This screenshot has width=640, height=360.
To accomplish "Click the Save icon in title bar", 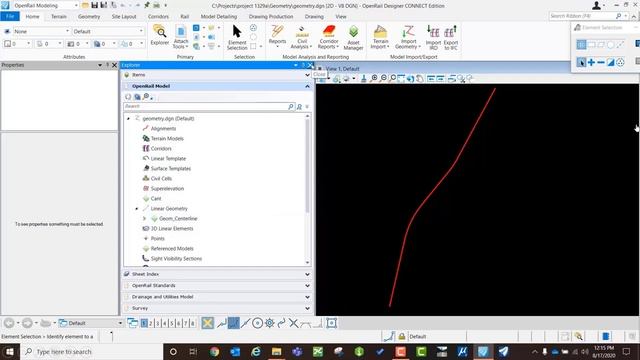I will [x=94, y=5].
